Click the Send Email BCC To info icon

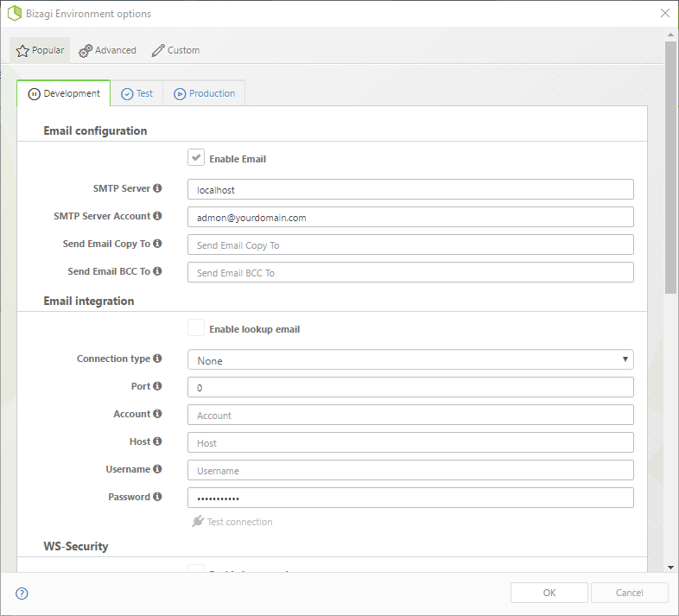157,271
